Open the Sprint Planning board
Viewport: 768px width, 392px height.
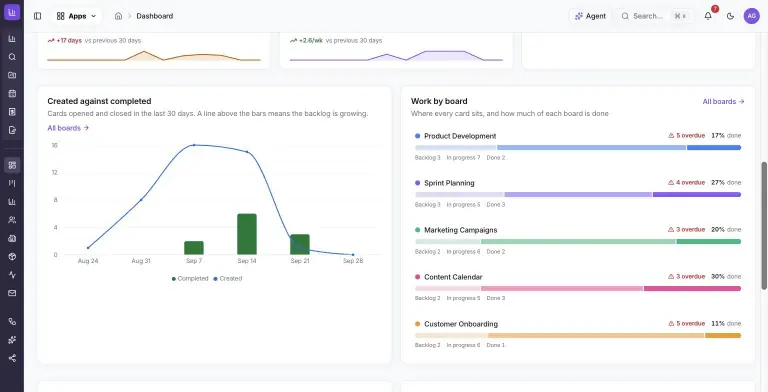[449, 183]
